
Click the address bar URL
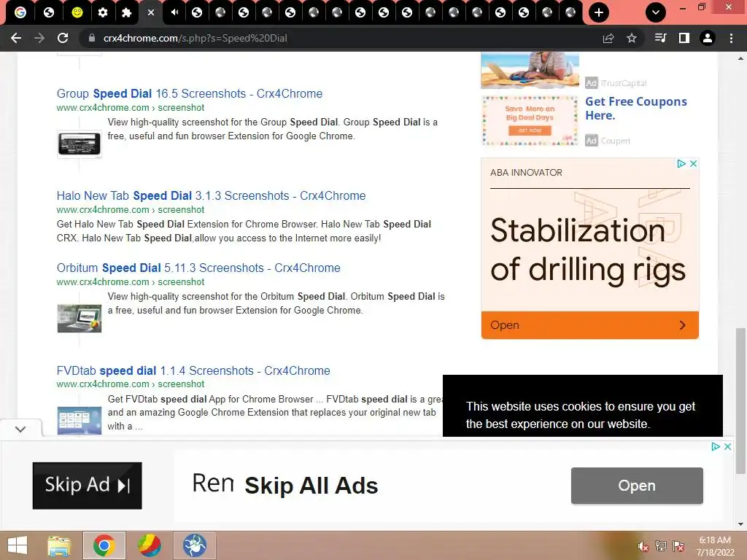[x=196, y=38]
